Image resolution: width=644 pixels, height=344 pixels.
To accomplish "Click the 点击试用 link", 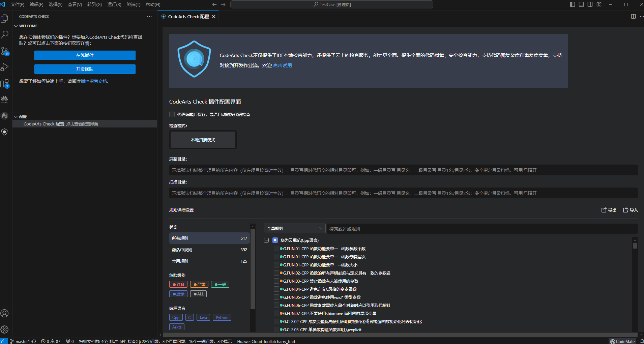I will 282,65.
